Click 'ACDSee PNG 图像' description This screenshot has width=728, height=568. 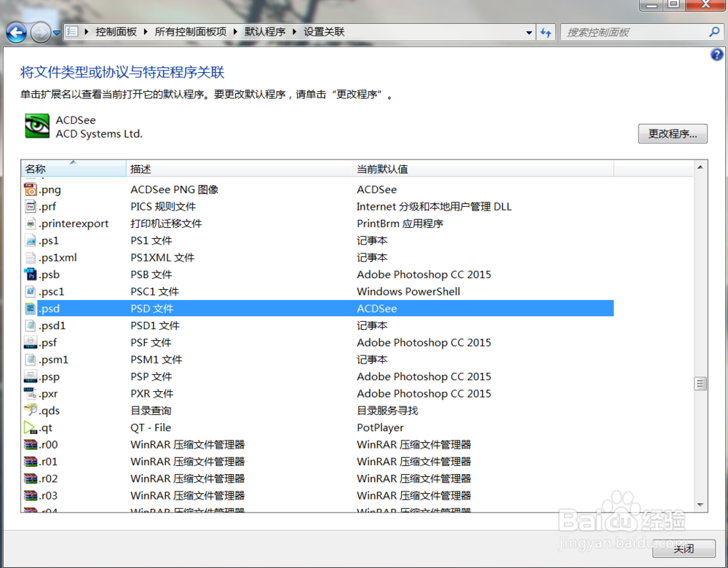click(x=174, y=189)
